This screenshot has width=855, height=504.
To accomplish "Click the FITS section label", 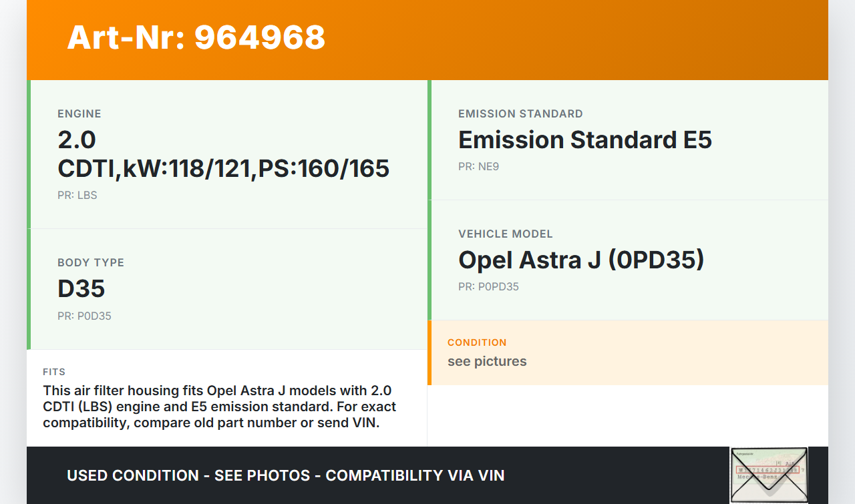I will [54, 372].
